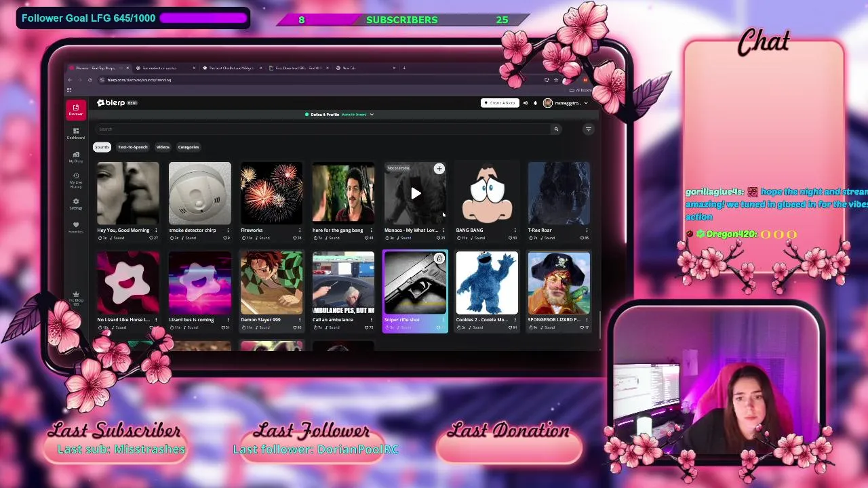Open the Sniper rifle shot title
Screen dimensions: 868x488
[x=402, y=320]
